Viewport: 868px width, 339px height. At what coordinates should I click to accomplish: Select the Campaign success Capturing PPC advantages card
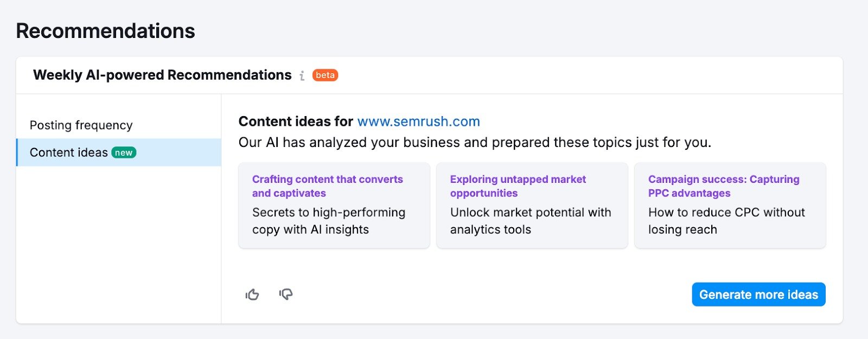tap(730, 205)
